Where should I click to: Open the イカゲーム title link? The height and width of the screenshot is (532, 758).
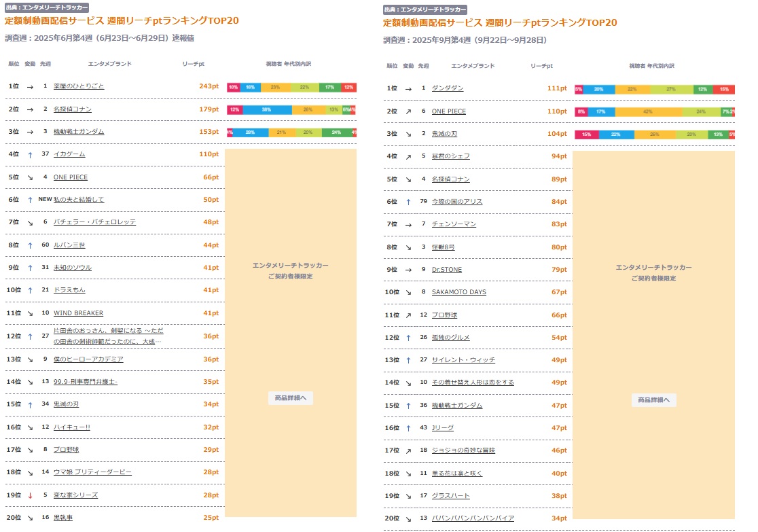click(x=69, y=154)
